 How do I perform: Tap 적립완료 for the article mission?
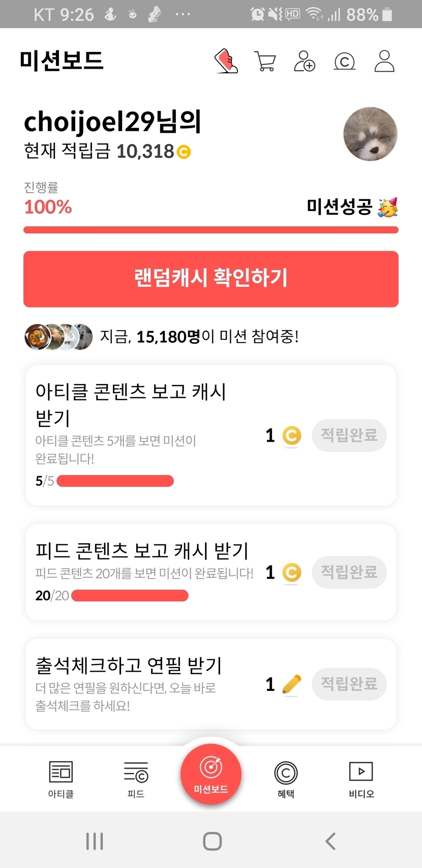(349, 435)
